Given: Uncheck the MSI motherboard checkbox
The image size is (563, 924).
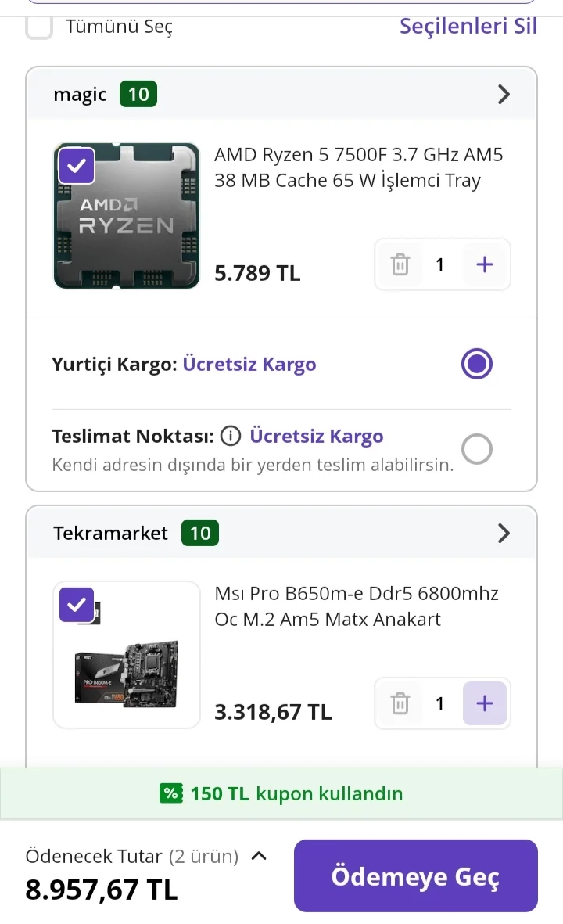Looking at the screenshot, I should [x=77, y=605].
